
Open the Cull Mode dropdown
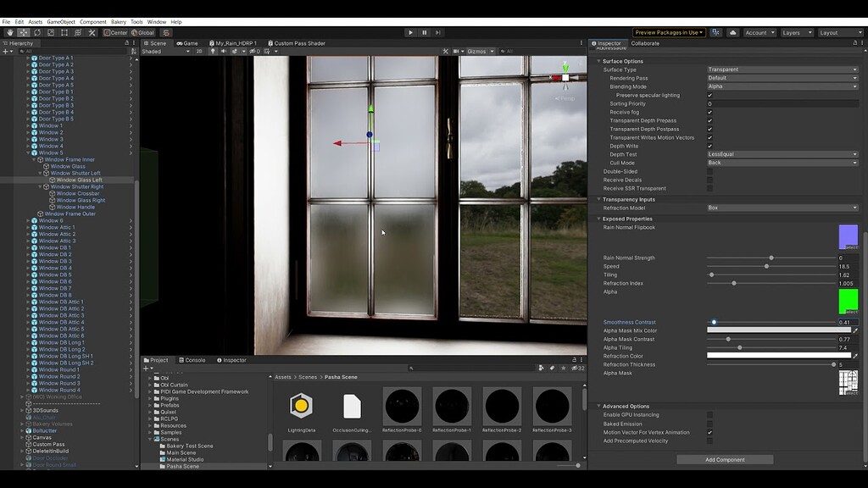[x=780, y=161]
